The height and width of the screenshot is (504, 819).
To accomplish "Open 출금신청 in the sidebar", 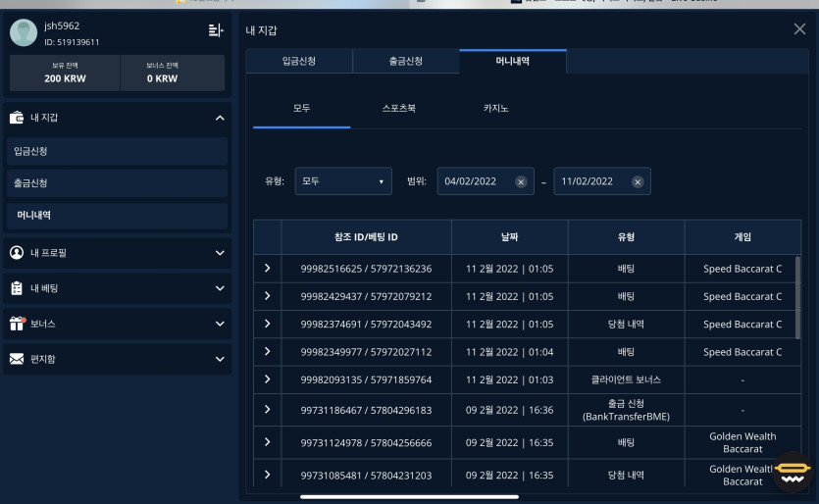I will coord(117,183).
